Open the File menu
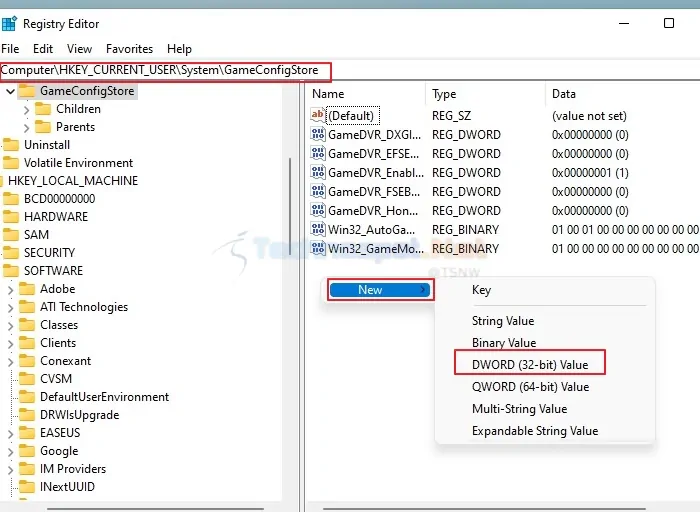 point(10,49)
